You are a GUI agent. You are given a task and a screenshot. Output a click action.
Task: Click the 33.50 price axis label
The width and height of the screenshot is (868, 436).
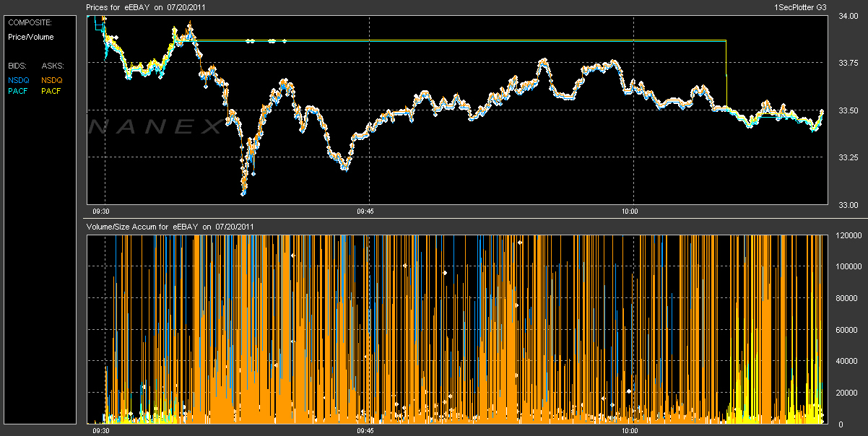[x=847, y=110]
